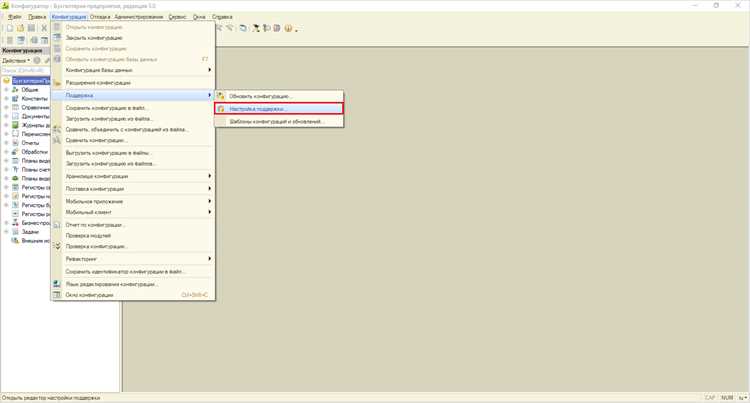This screenshot has height=403, width=750.
Task: Choose Сохранить идентификатор конфигурации в файл
Action: click(x=133, y=272)
